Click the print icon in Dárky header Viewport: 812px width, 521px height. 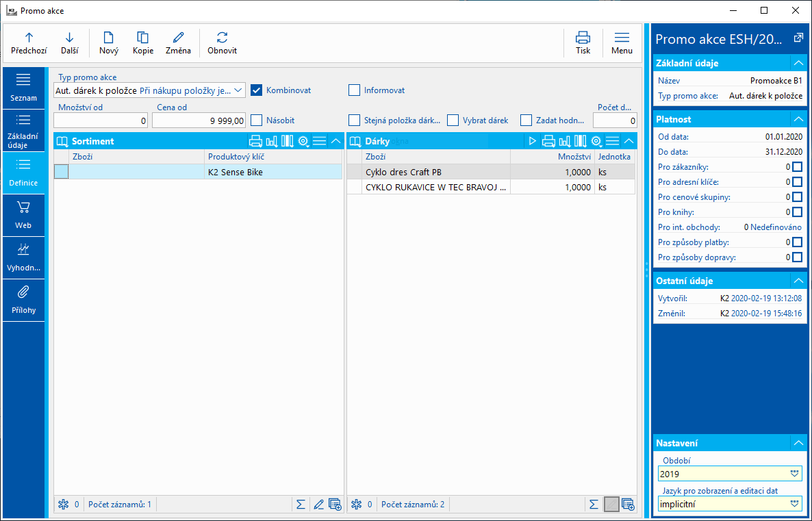pos(549,141)
